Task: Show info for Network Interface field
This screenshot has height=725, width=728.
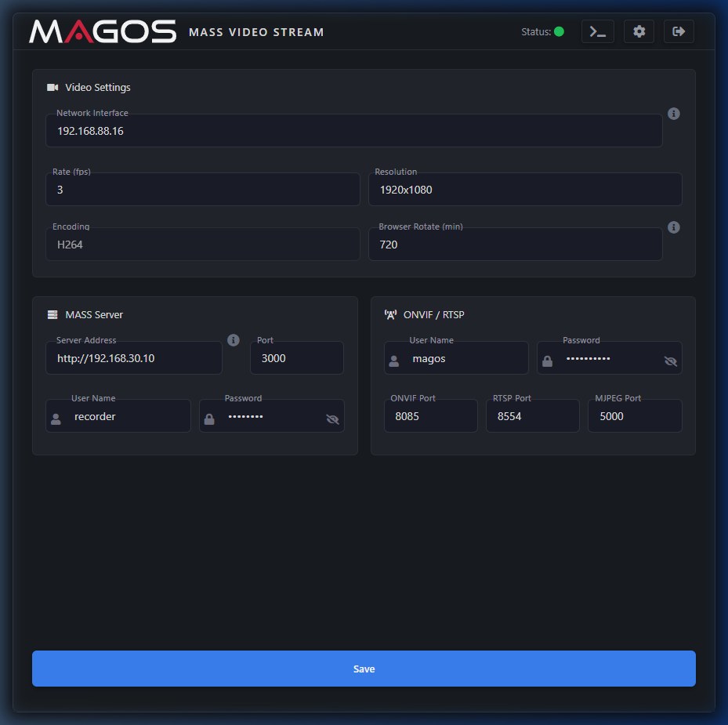Action: pyautogui.click(x=674, y=114)
